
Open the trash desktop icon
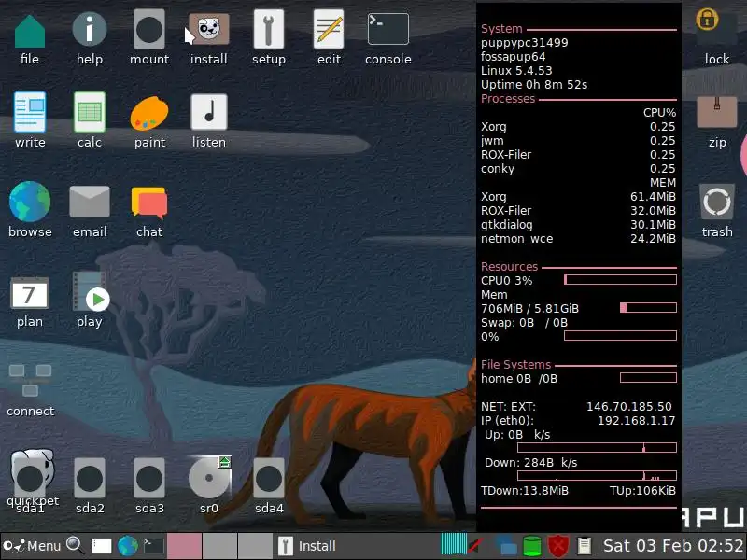pyautogui.click(x=716, y=202)
